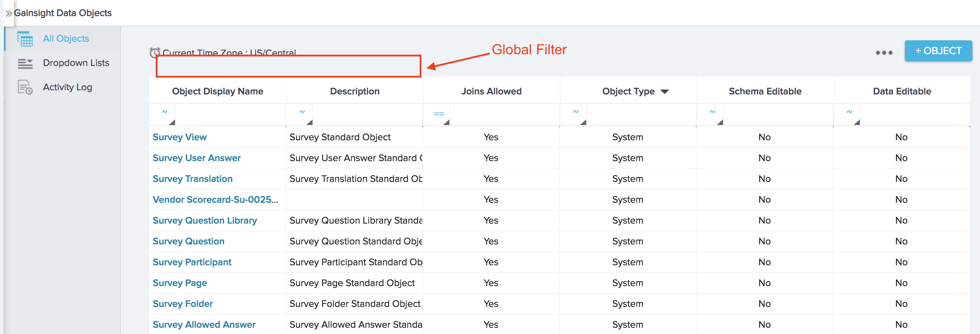Click Object Type filter input field

[641, 115]
